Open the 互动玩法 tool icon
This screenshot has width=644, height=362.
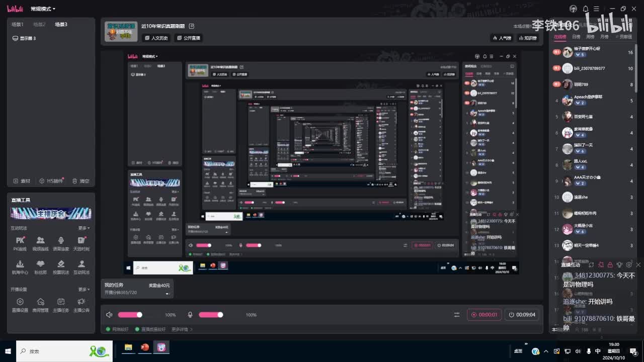(x=82, y=267)
